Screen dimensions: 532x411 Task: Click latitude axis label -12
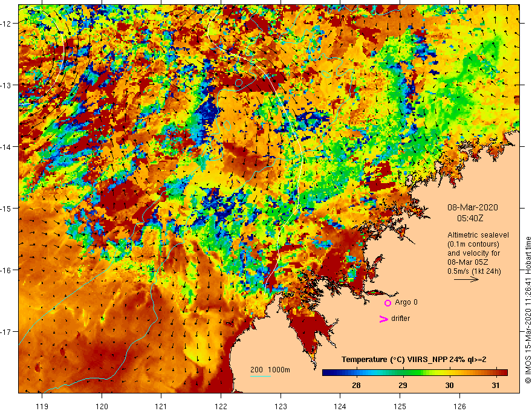pos(6,24)
